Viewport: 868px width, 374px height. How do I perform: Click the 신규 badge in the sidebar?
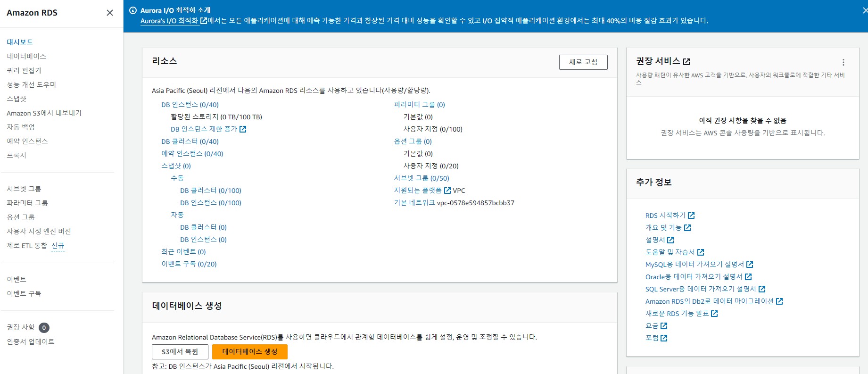58,246
